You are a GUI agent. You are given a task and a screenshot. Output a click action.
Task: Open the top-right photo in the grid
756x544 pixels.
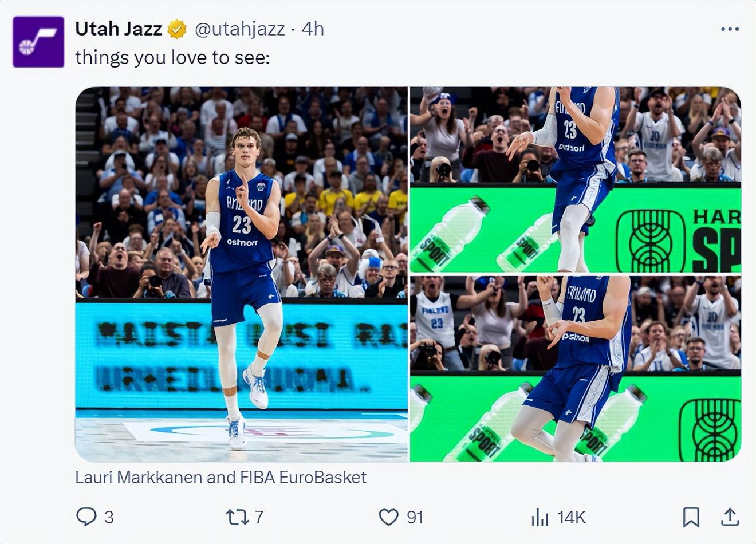coord(575,179)
